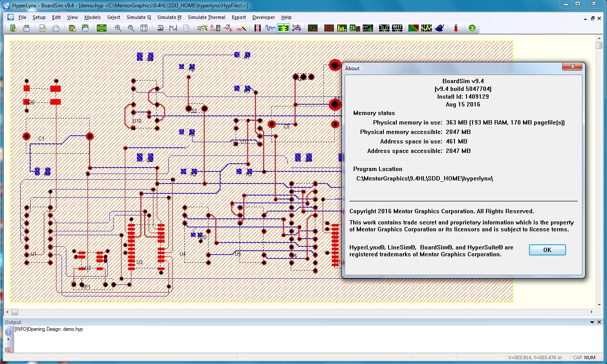Click the rainbow color gradient plot icon

coord(413,28)
